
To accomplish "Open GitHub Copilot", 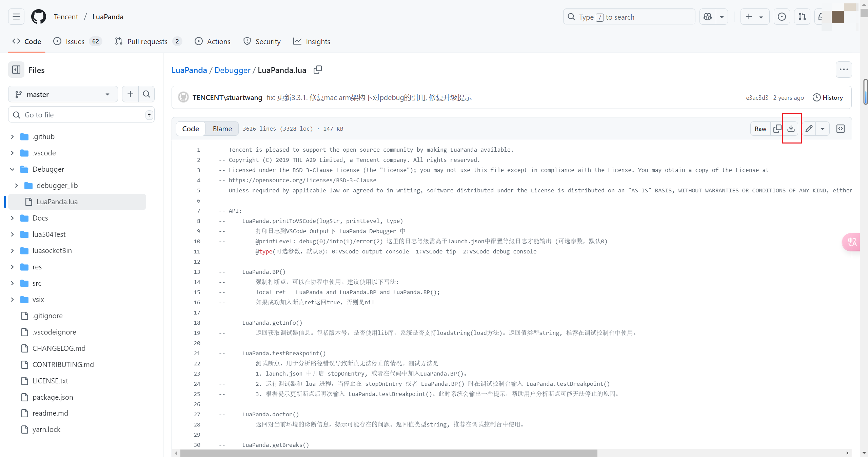I will point(707,17).
